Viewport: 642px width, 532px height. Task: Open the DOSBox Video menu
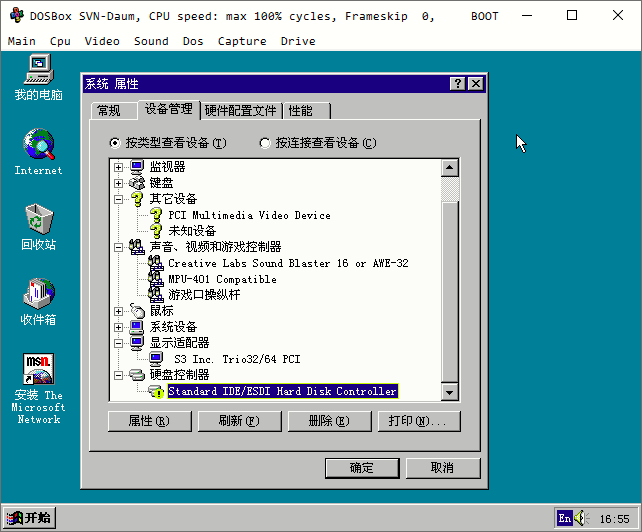pos(102,41)
